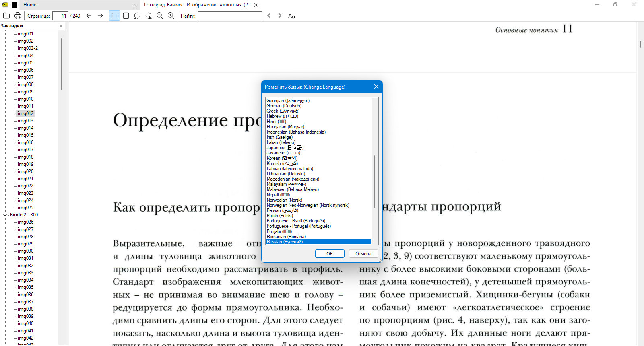The height and width of the screenshot is (346, 644).
Task: Switch to the Home tab
Action: click(x=30, y=5)
